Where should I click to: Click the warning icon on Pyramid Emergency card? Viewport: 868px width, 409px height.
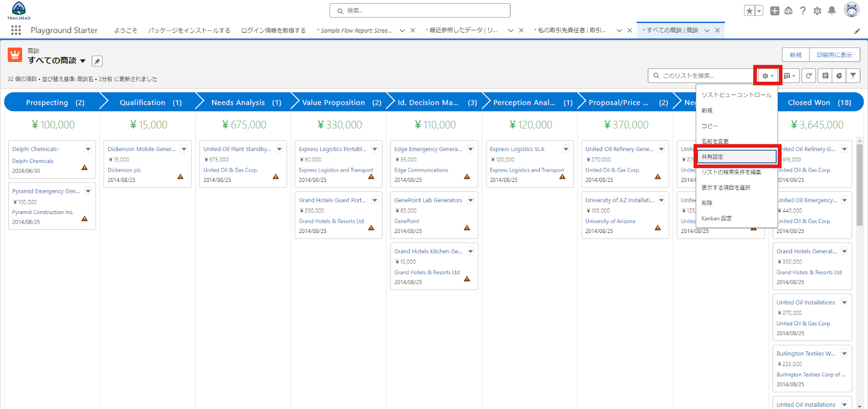pyautogui.click(x=85, y=218)
